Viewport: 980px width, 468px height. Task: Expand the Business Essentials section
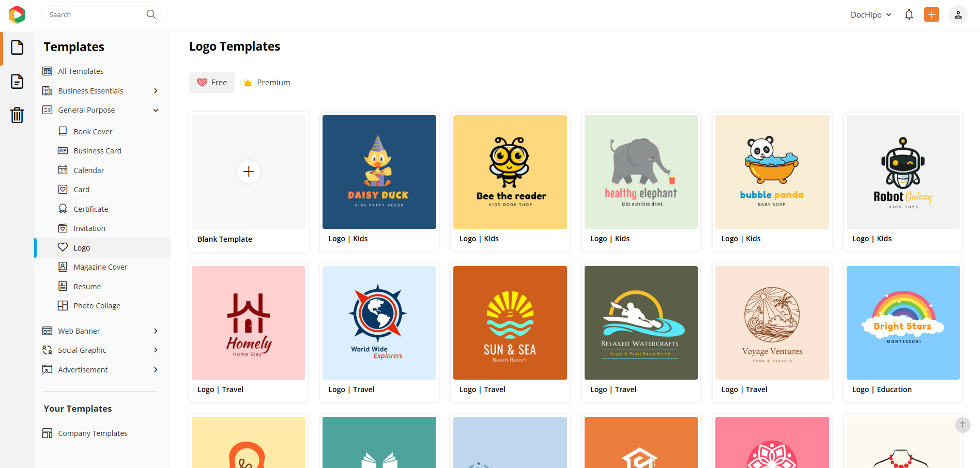pyautogui.click(x=155, y=90)
